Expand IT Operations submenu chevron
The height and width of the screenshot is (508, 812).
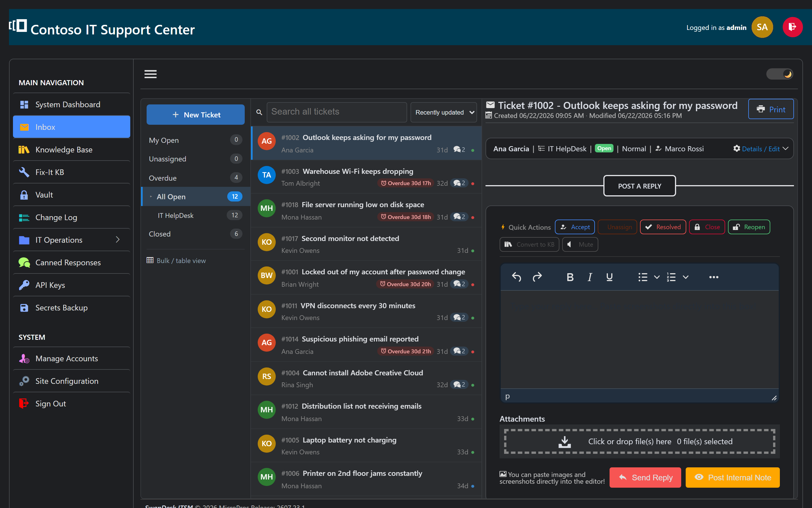point(118,240)
